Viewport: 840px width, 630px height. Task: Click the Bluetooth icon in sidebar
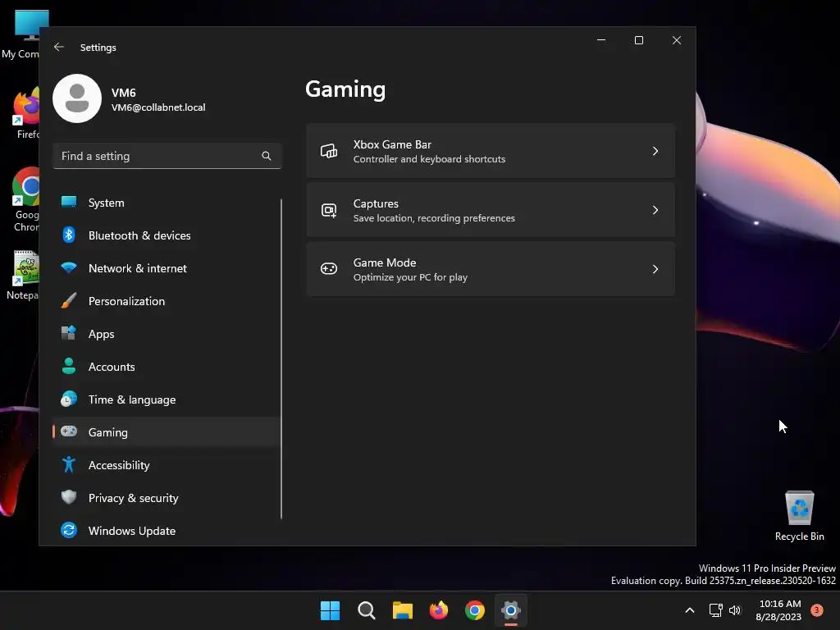(69, 235)
